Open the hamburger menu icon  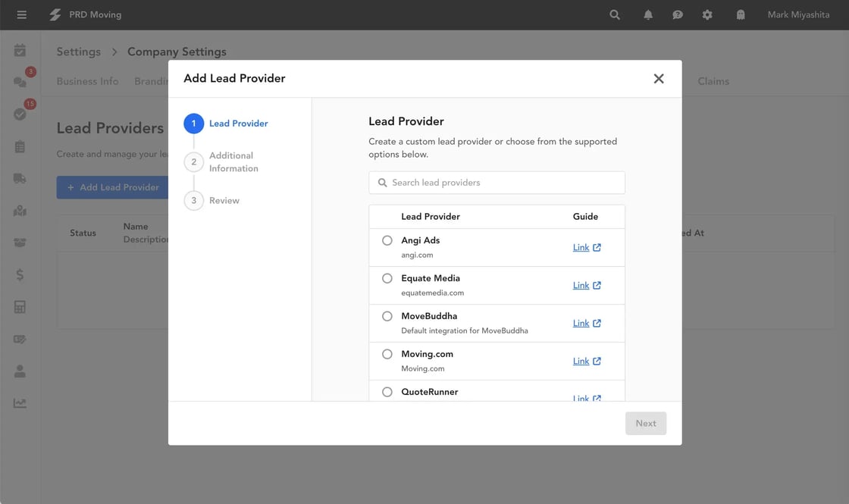coord(22,14)
